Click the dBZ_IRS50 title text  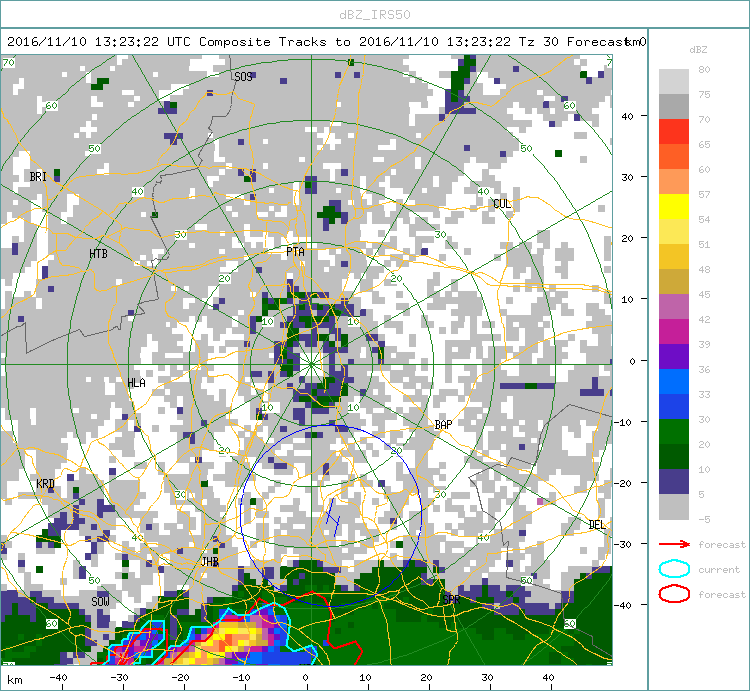point(375,15)
